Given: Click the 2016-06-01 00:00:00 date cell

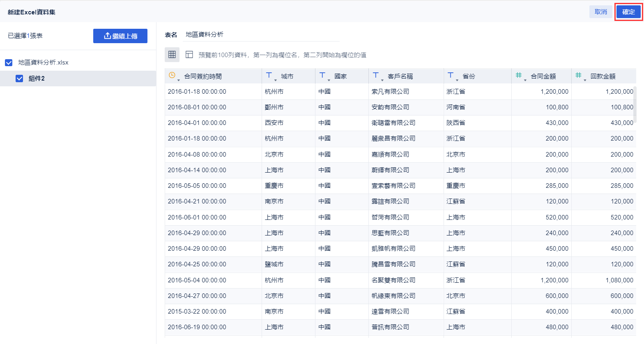Looking at the screenshot, I should [213, 217].
